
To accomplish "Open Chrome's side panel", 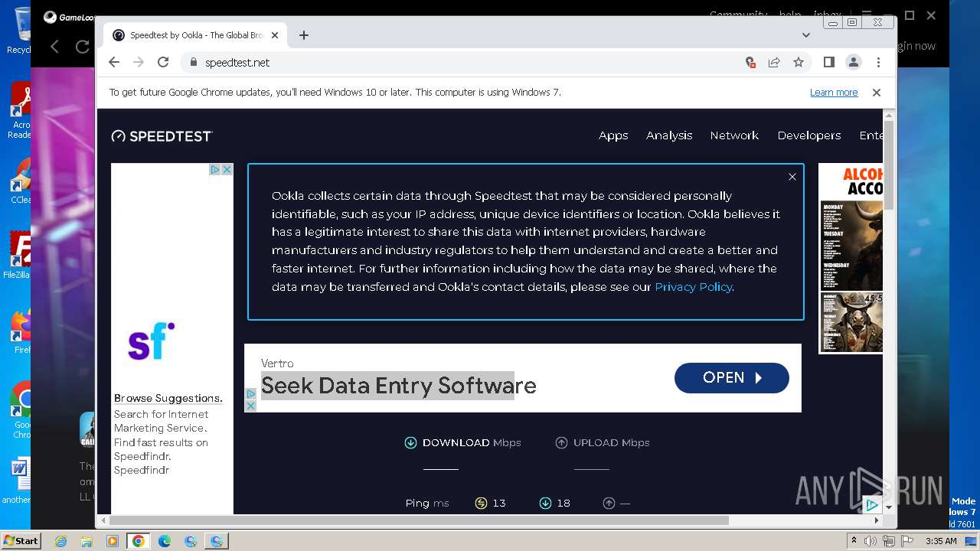I will tap(828, 62).
